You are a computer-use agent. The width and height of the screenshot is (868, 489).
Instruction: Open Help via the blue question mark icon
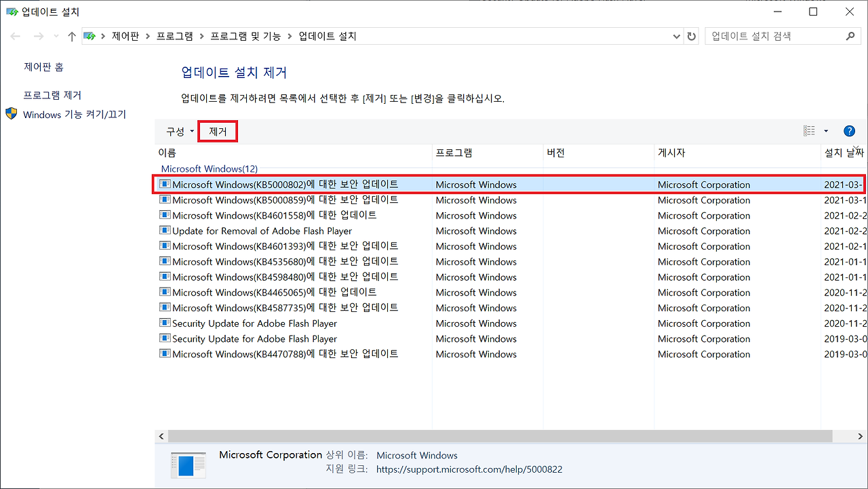pos(849,130)
